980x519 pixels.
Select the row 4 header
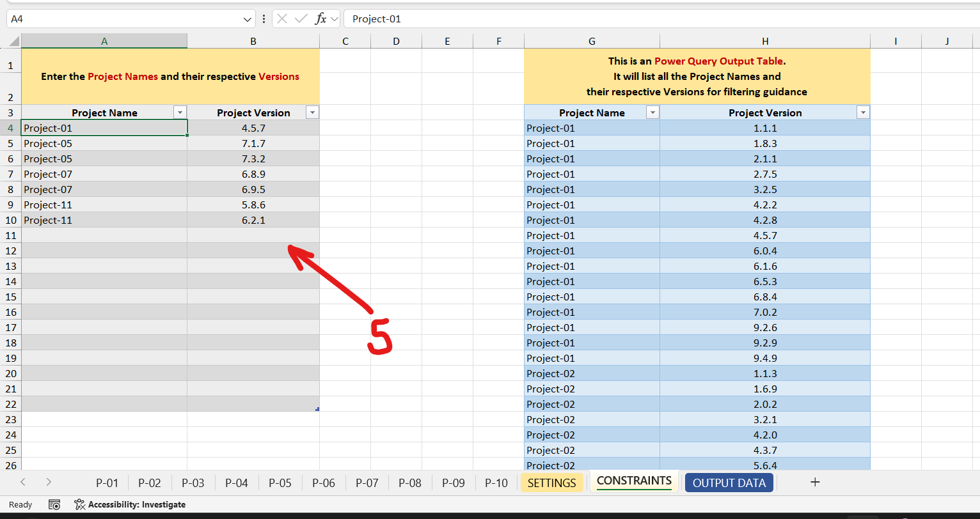pos(11,128)
